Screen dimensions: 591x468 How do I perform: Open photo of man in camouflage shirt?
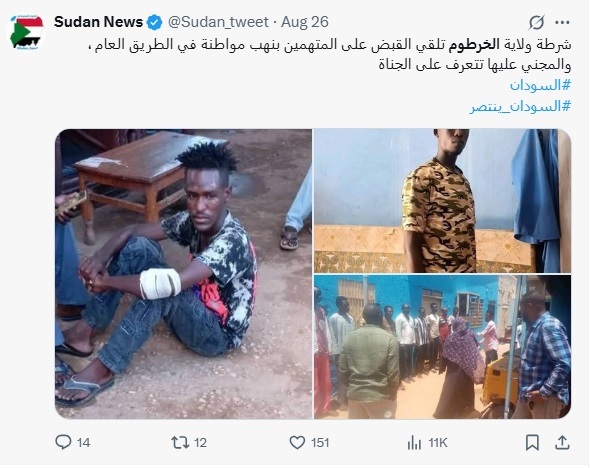[442, 201]
